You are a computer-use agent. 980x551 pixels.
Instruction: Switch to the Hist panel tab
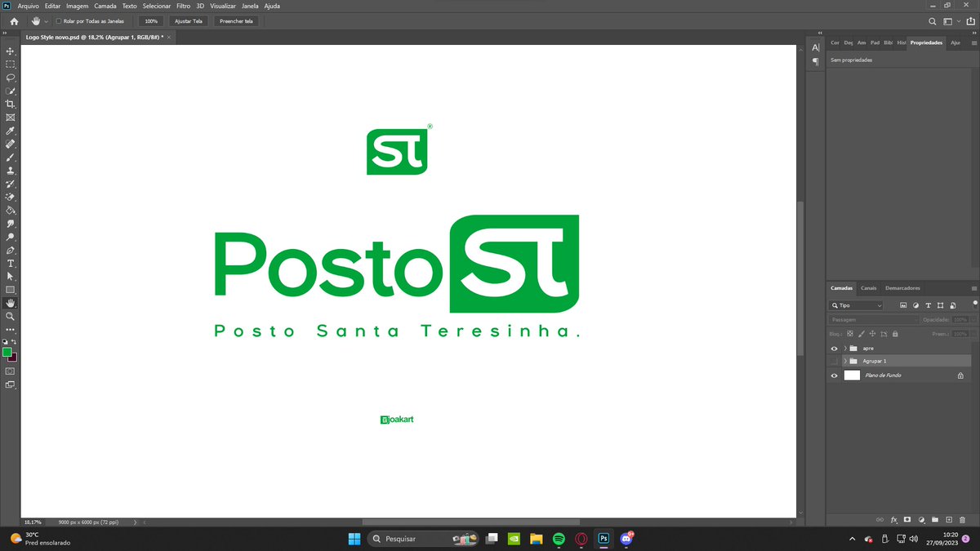coord(902,42)
